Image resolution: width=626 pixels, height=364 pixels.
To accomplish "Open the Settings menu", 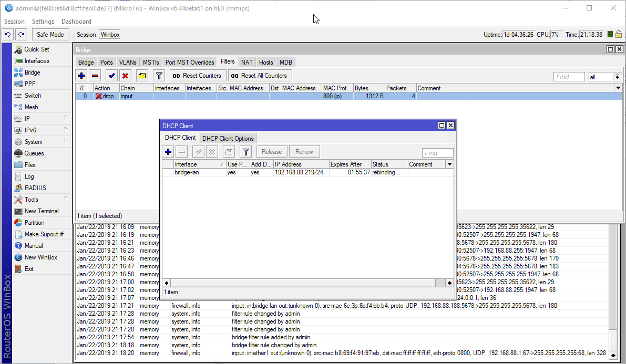I will tap(43, 22).
